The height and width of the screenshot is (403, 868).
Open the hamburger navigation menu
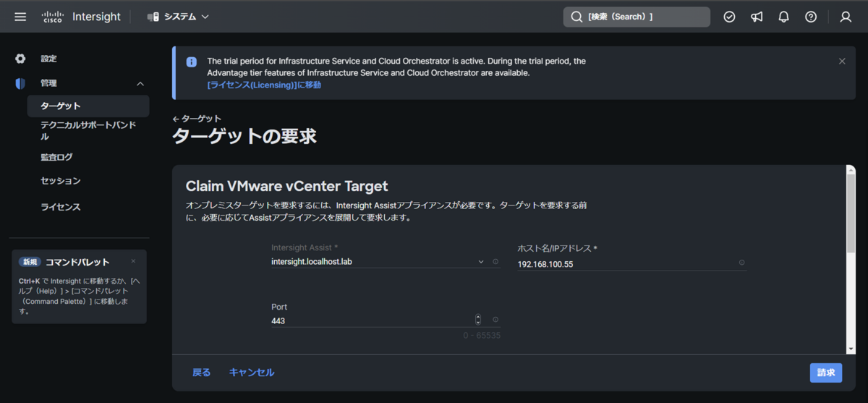pos(20,17)
